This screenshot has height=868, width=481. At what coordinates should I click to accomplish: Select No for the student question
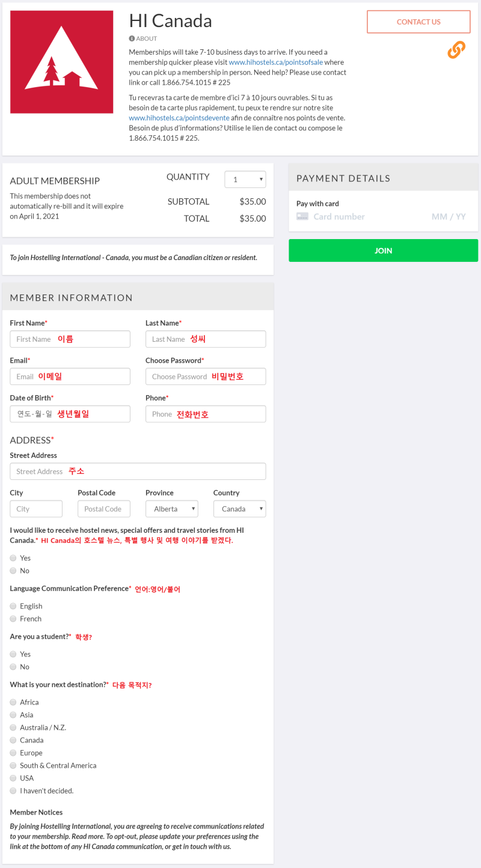pos(13,667)
